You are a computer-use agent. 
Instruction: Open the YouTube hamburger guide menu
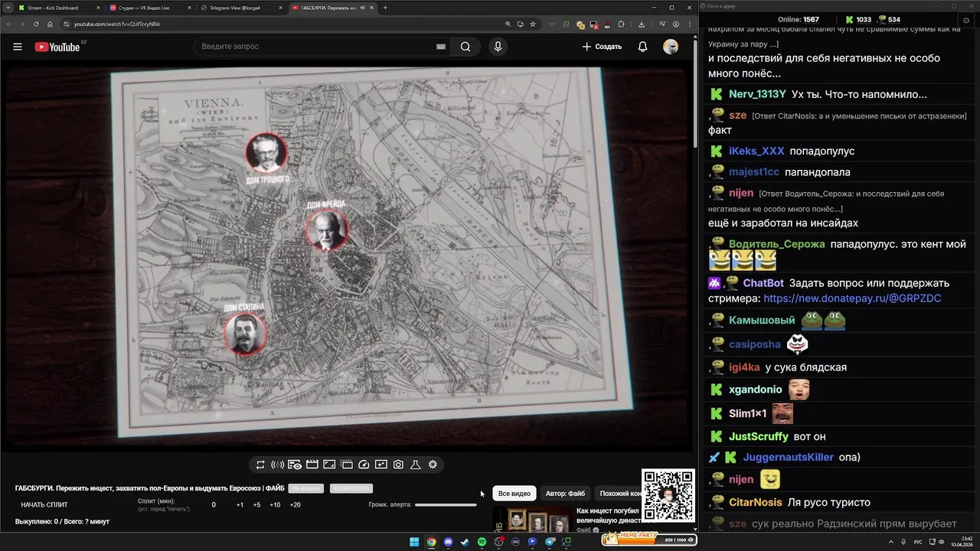click(18, 47)
